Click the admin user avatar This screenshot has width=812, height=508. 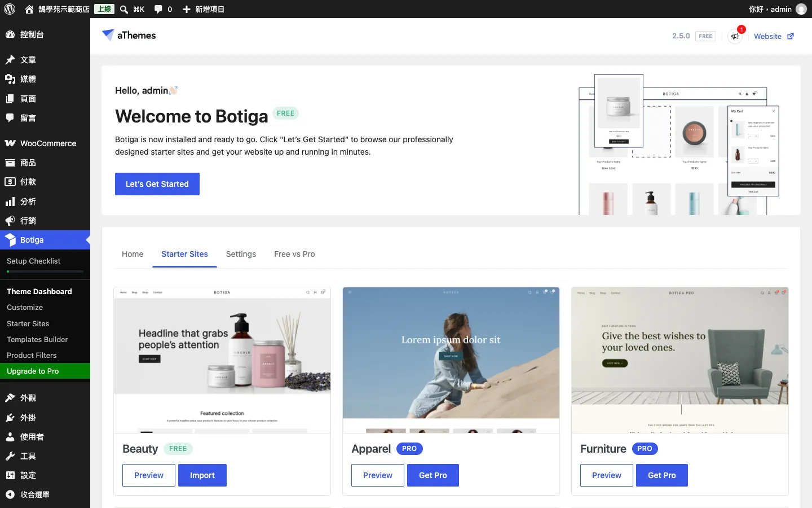[x=801, y=9]
